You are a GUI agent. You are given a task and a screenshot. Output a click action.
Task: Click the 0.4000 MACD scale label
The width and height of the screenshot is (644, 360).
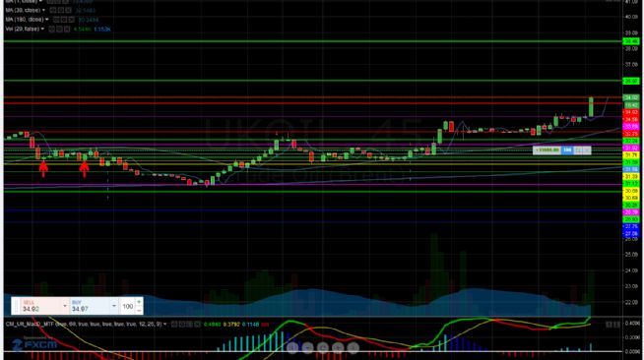coord(632,324)
